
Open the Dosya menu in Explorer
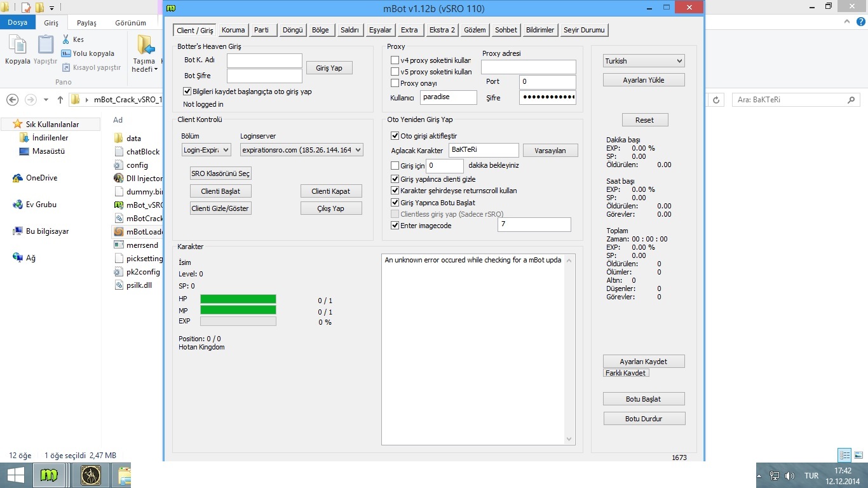[18, 22]
